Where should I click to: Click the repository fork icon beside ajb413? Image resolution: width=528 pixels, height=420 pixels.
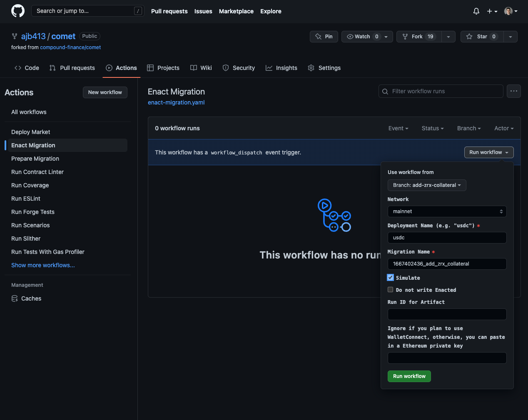click(x=15, y=36)
